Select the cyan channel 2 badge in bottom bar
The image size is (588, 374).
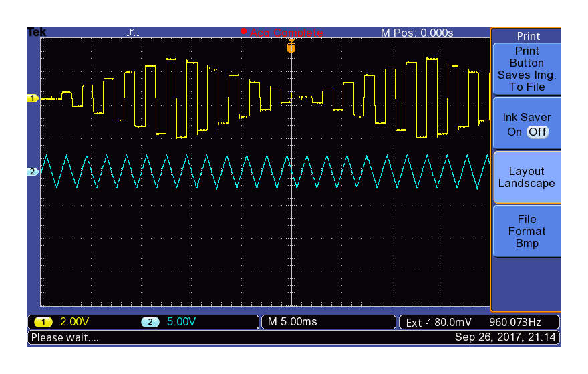[x=150, y=322]
